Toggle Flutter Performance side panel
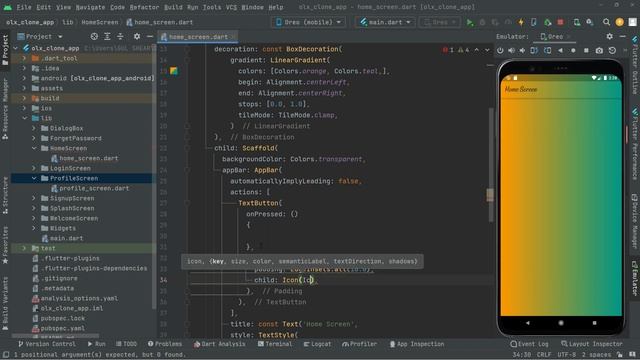640x360 pixels. tap(635, 144)
